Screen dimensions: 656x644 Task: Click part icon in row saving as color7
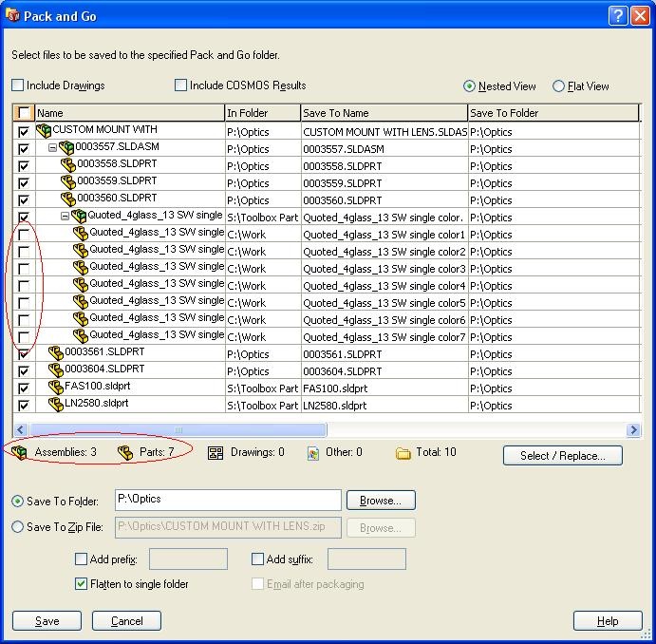81,336
